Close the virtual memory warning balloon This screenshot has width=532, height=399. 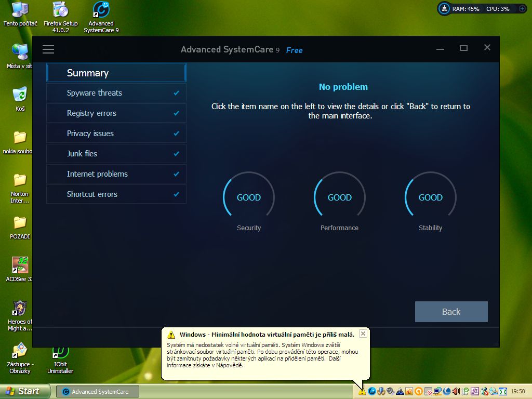point(363,334)
